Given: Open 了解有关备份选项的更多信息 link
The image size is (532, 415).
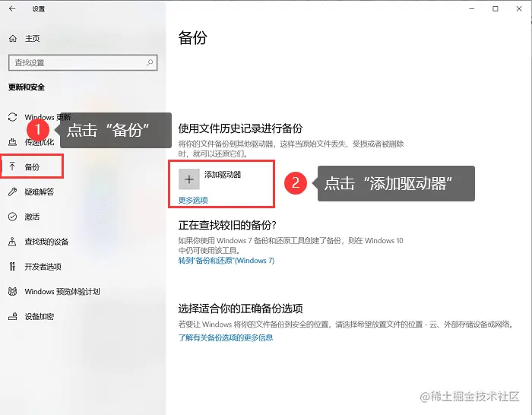Looking at the screenshot, I should [x=226, y=337].
